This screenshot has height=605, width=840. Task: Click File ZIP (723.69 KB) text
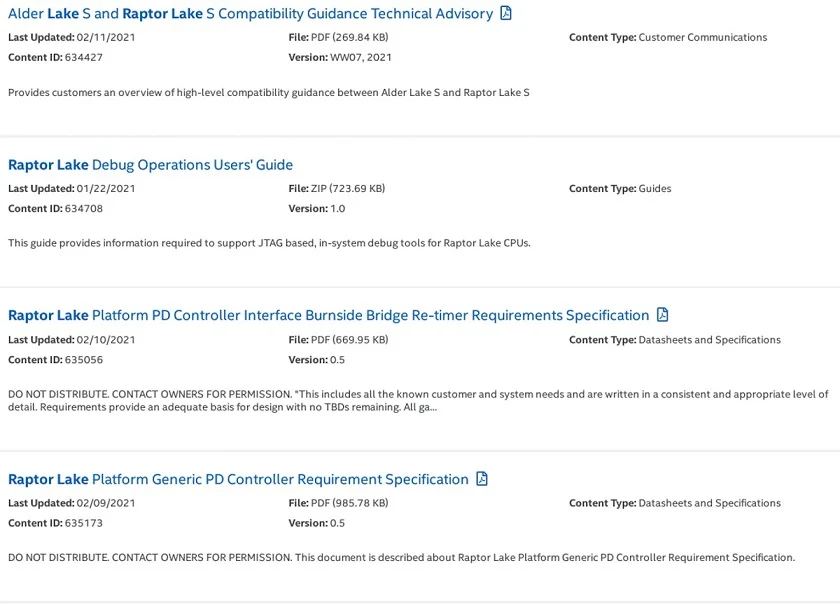(337, 188)
